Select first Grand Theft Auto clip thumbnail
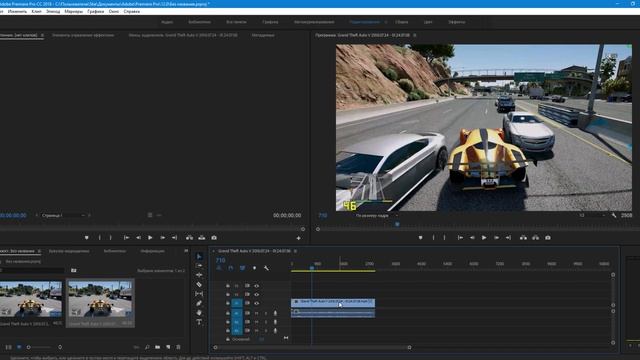Image resolution: width=640 pixels, height=360 pixels. click(x=31, y=299)
